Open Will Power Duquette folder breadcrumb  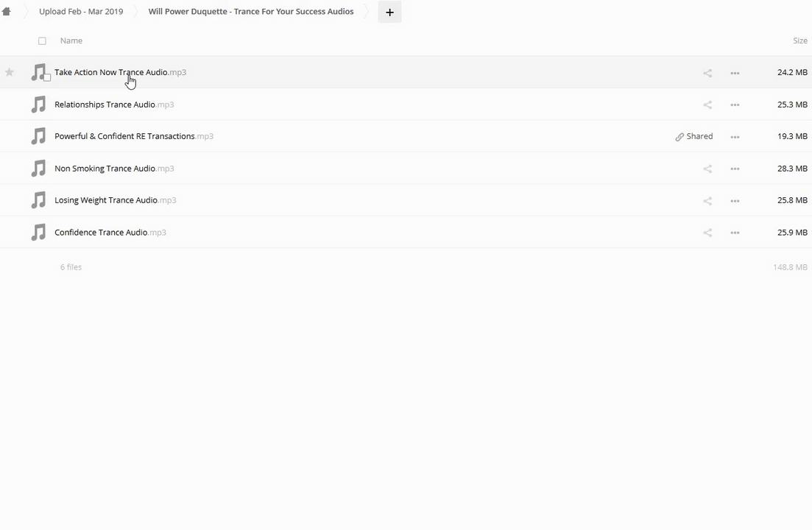click(x=250, y=12)
